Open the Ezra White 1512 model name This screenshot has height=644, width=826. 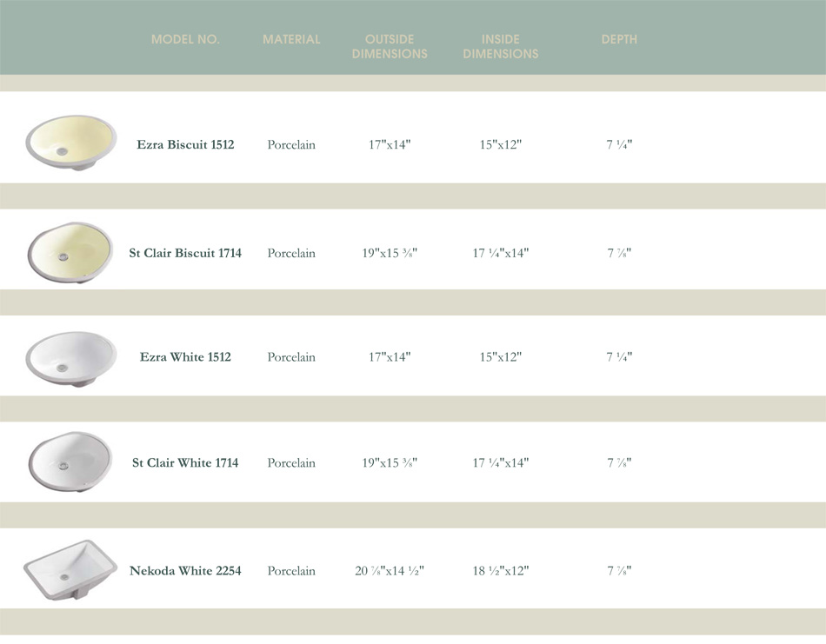coord(185,357)
